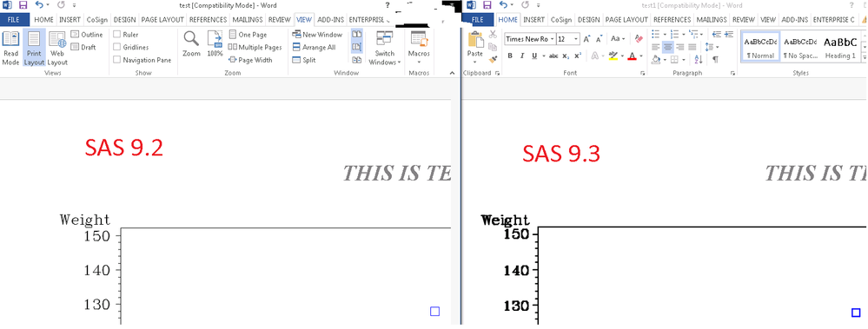Click Reset Window Position icon
This screenshot has width=868, height=329.
coord(356,60)
